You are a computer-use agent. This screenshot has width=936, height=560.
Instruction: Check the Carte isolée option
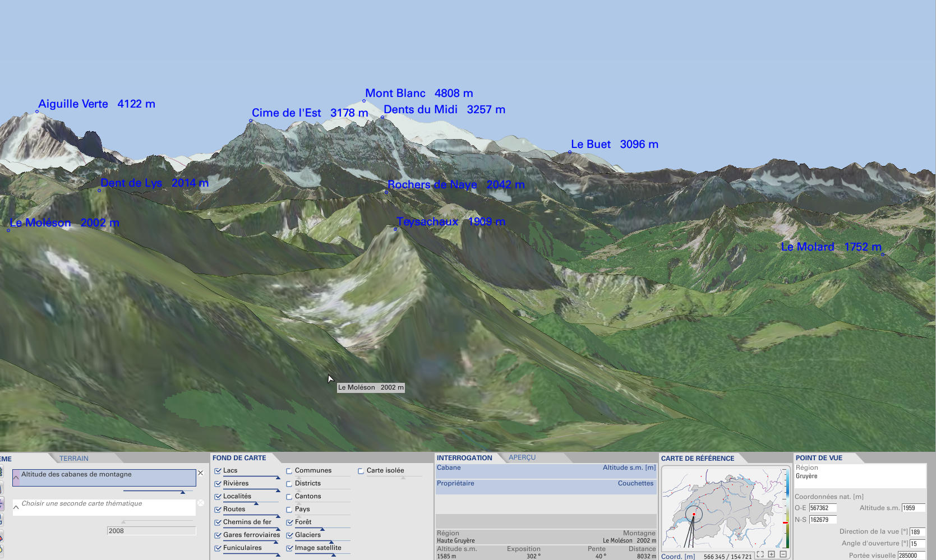click(361, 471)
